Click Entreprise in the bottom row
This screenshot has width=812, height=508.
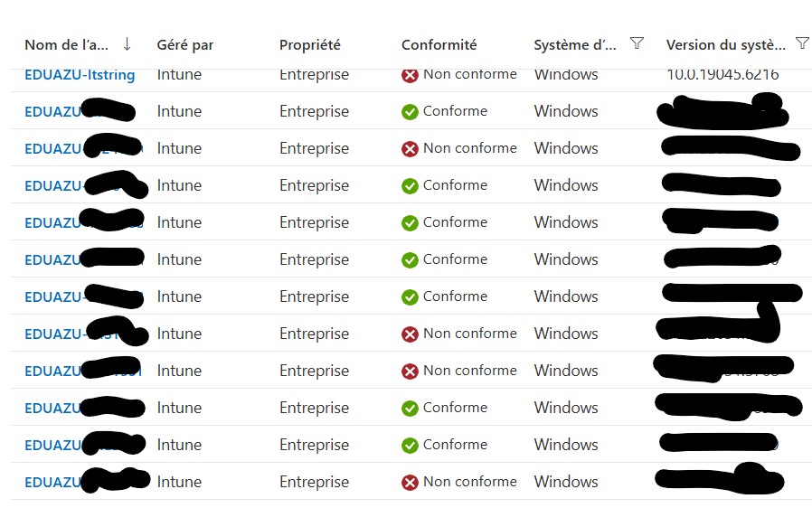pyautogui.click(x=314, y=482)
